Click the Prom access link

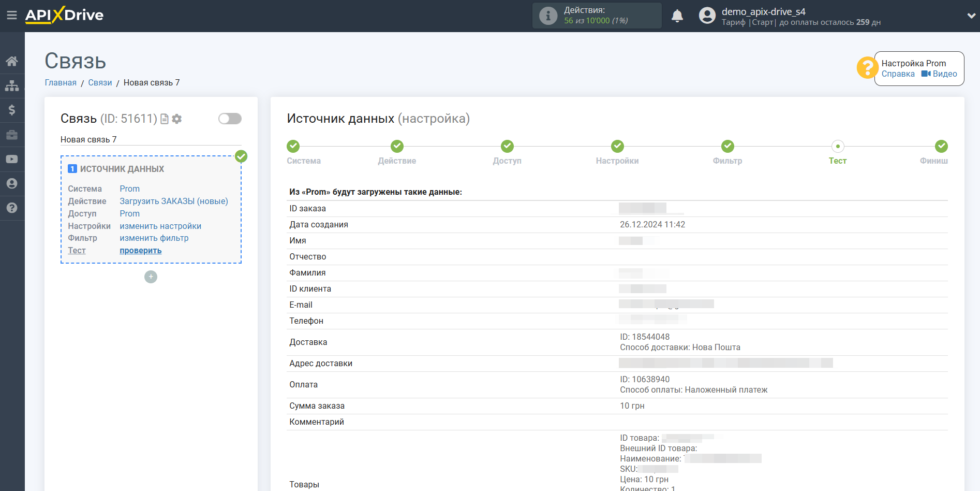[130, 214]
